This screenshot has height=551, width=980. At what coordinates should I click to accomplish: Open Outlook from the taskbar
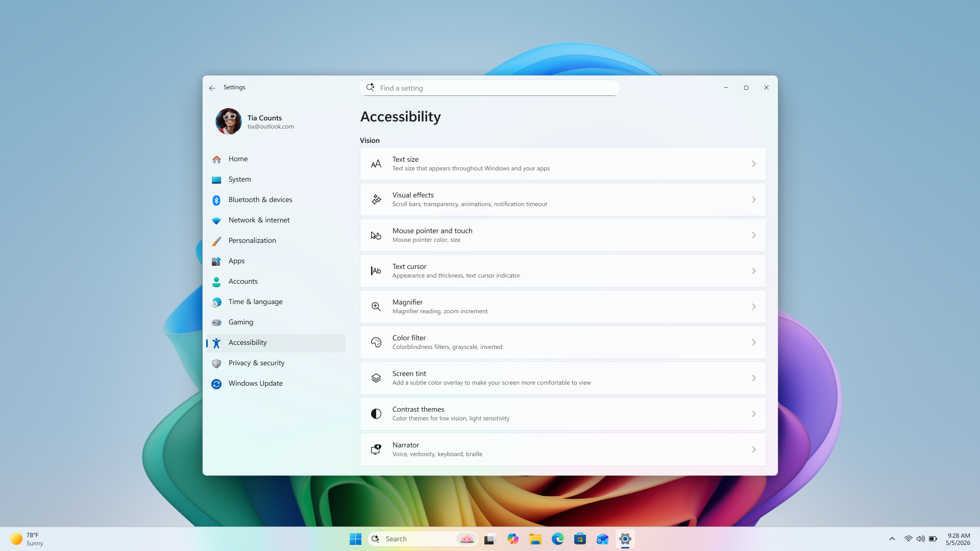[x=603, y=539]
